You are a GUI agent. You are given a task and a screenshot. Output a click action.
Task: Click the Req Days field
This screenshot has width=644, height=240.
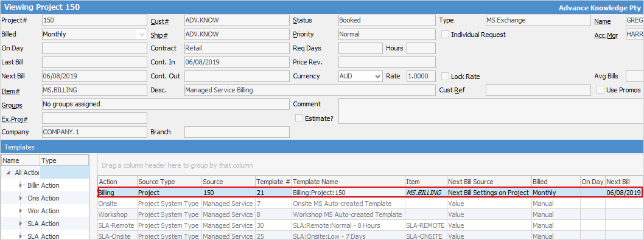(x=360, y=49)
